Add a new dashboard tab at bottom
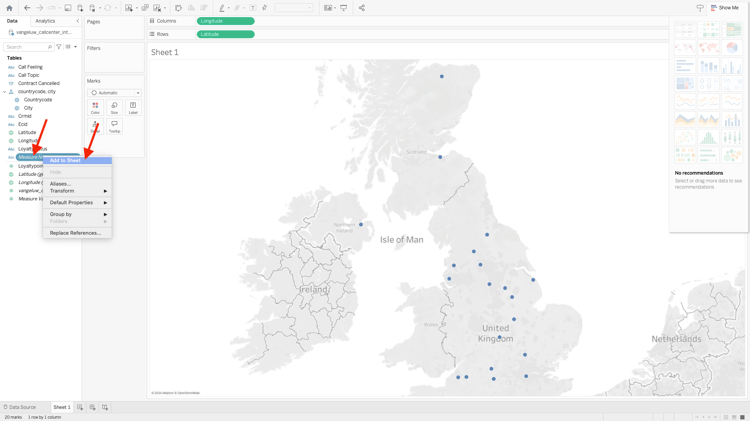This screenshot has height=421, width=750. (x=92, y=407)
